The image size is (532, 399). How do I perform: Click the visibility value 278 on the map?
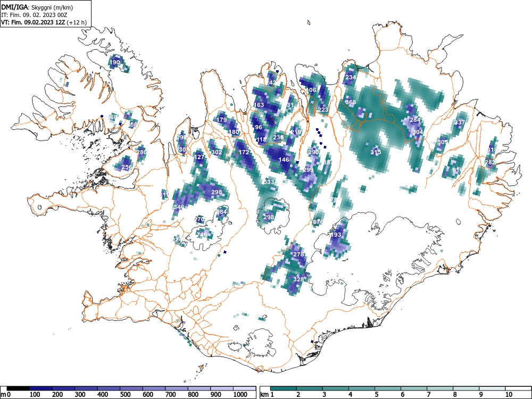(298, 254)
